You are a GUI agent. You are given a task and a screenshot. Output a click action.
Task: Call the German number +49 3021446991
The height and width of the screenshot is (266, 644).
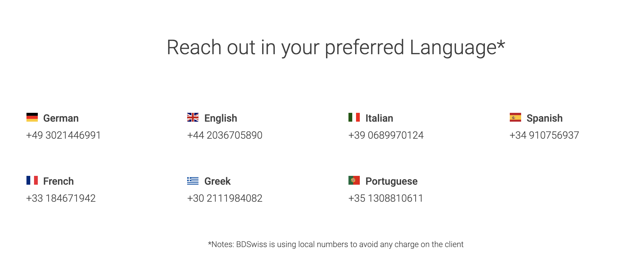pos(63,135)
